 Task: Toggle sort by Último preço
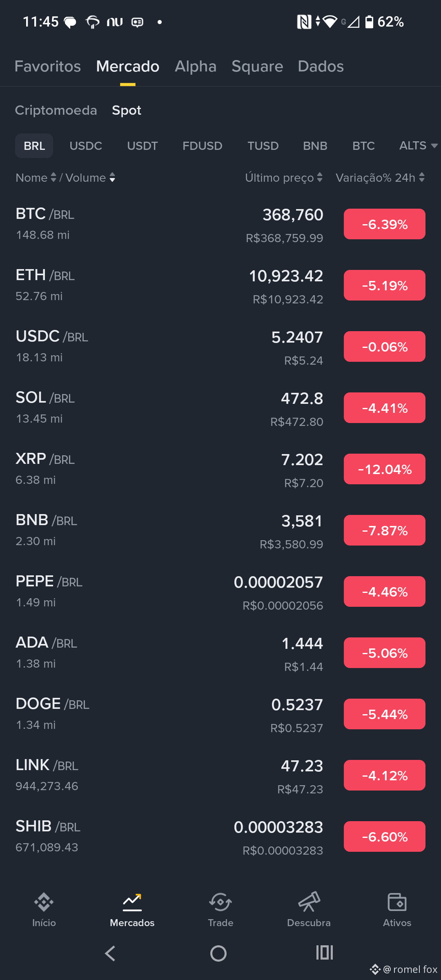click(x=284, y=178)
